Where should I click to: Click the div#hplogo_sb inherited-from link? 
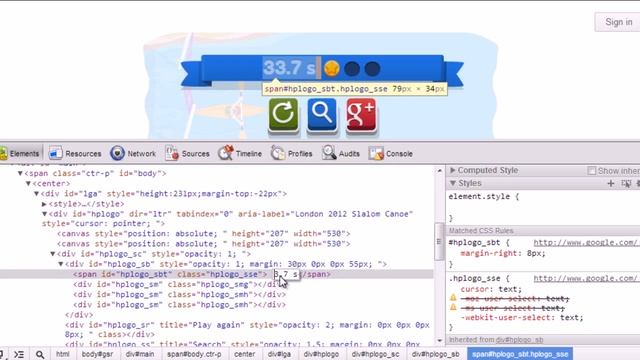(520, 340)
